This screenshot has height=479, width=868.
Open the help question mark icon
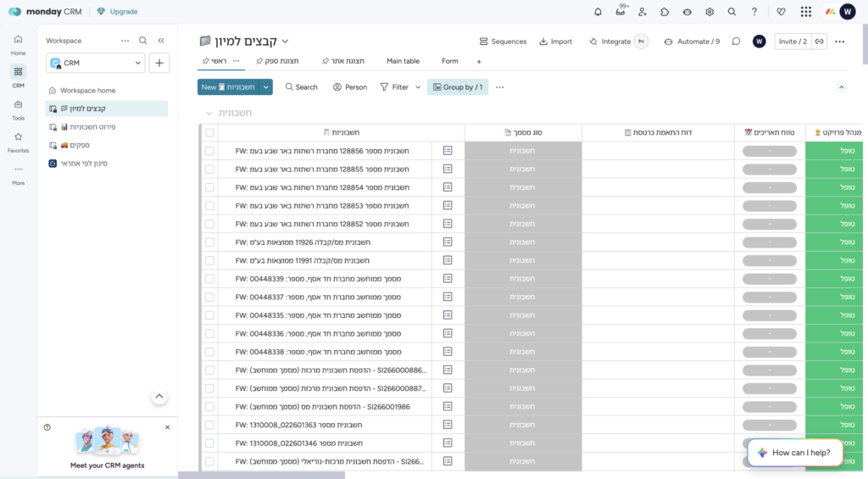(754, 12)
